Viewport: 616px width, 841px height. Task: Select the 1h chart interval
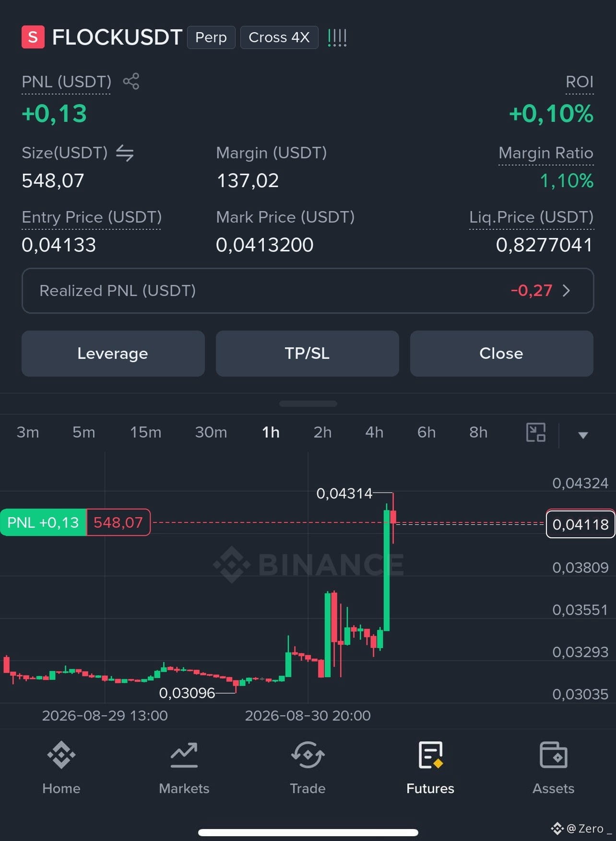[x=271, y=432]
